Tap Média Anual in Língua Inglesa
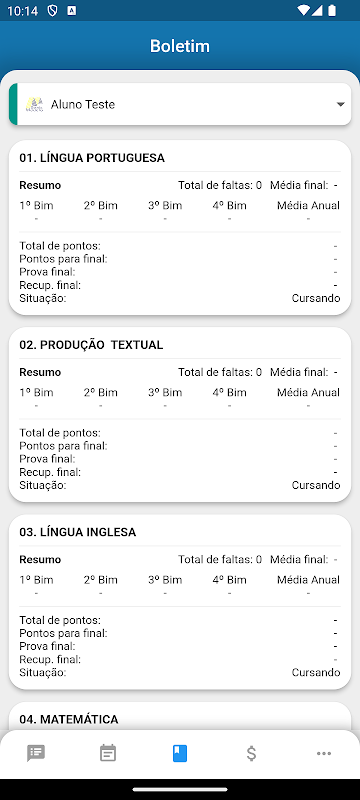Image resolution: width=360 pixels, height=800 pixels. 308,580
